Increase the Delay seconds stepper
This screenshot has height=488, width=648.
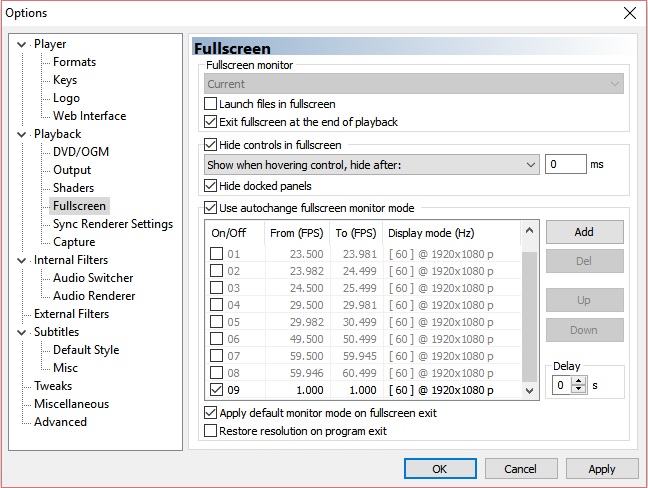(x=578, y=380)
